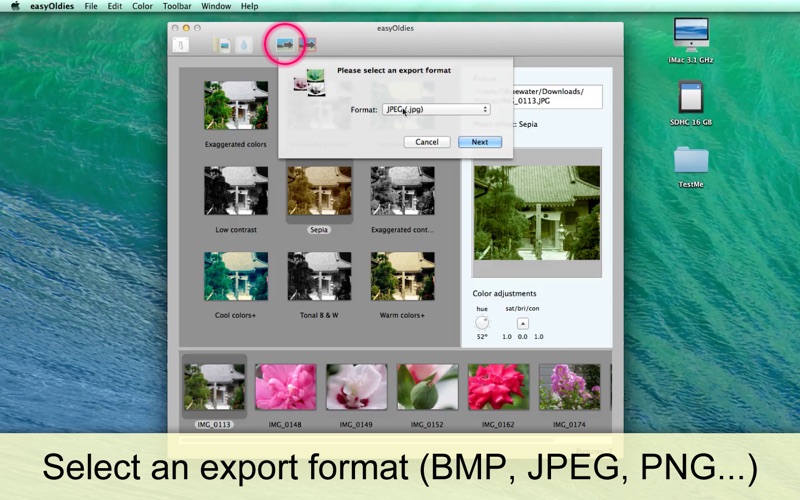Click the large preview image

point(537,213)
